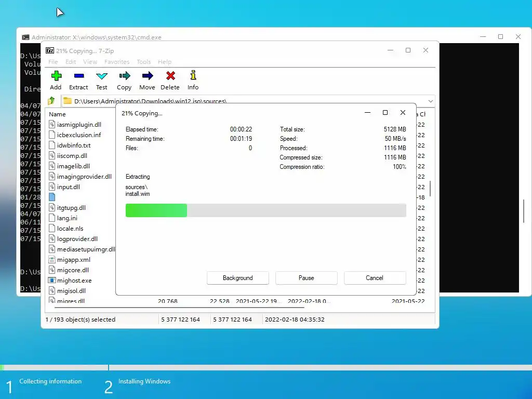Screen dimensions: 532x399
Task: Open the Help menu
Action: tap(165, 62)
